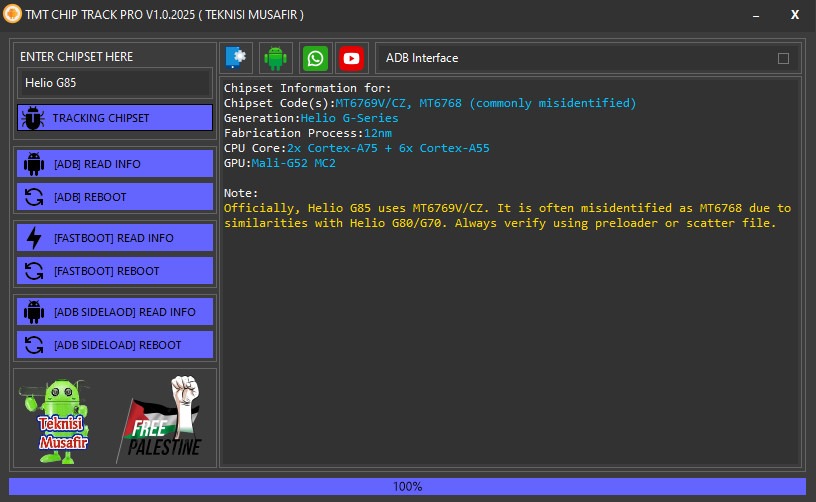Minimize the TMT Chip Track Pro window
Image resolution: width=816 pixels, height=502 pixels.
pos(756,15)
